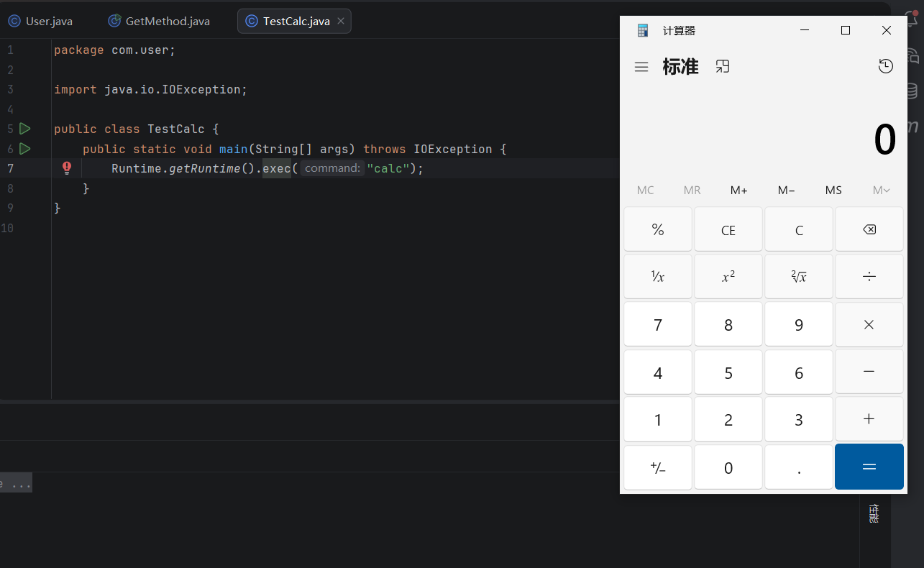Click digit 8 on the Calculator

[728, 324]
